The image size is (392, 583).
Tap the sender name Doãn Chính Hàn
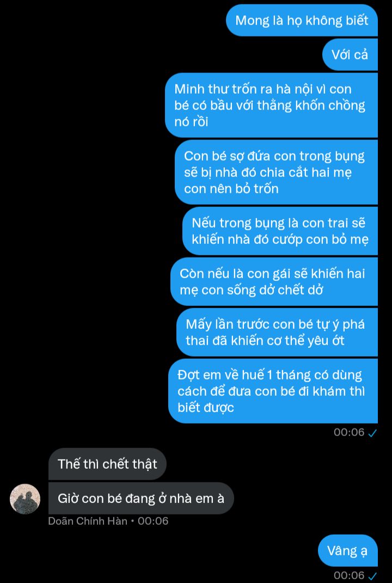pos(88,521)
